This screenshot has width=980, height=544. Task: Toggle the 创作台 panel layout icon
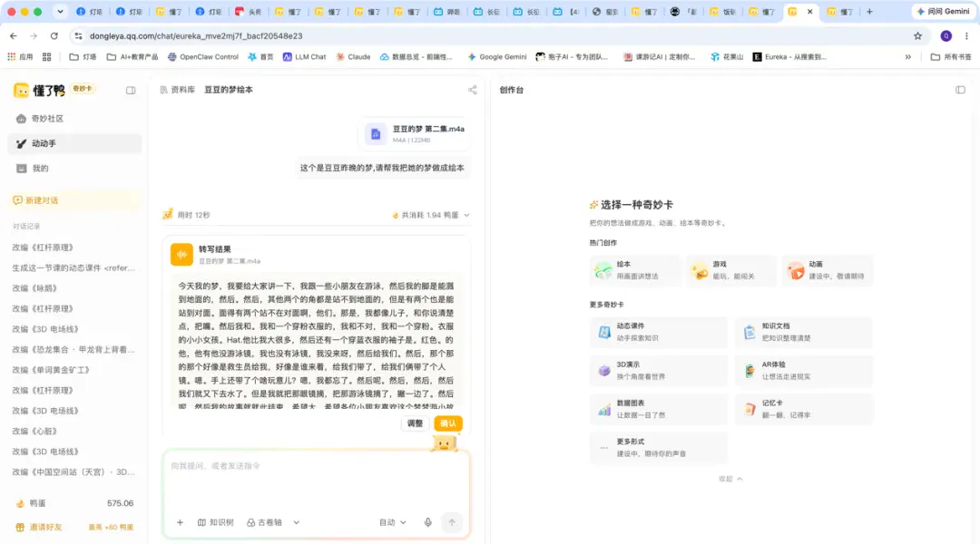pyautogui.click(x=961, y=90)
